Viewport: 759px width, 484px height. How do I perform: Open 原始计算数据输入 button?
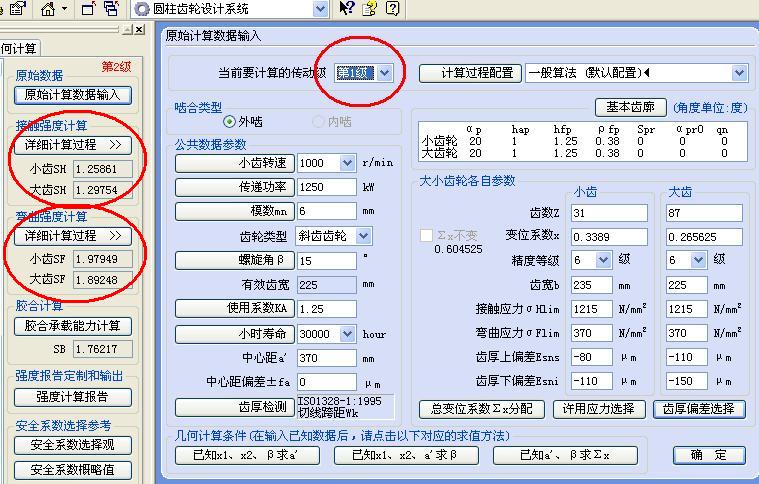73,95
